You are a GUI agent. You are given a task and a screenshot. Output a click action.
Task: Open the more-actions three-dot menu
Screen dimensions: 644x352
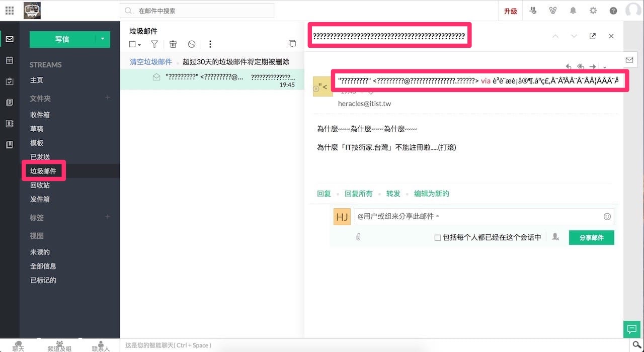pyautogui.click(x=210, y=44)
